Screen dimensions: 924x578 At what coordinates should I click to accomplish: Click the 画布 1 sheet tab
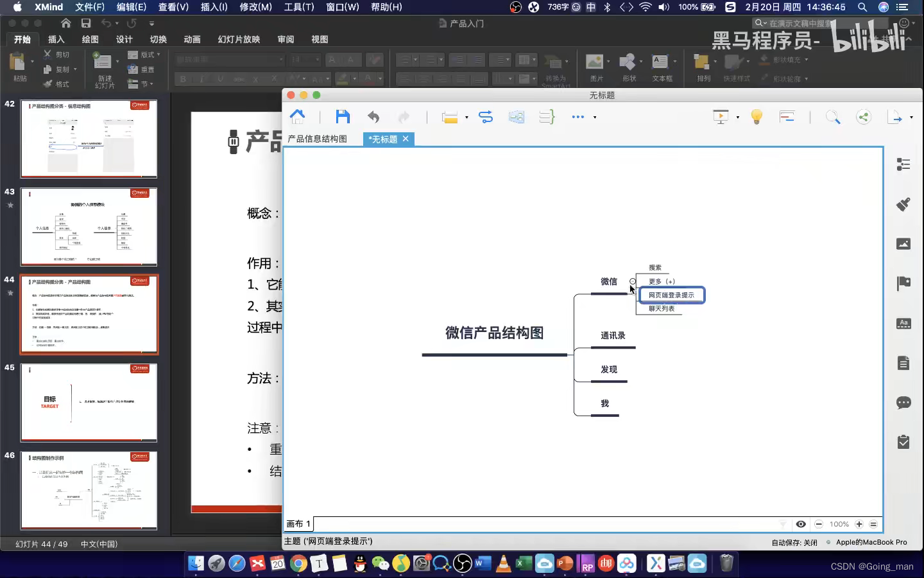298,524
